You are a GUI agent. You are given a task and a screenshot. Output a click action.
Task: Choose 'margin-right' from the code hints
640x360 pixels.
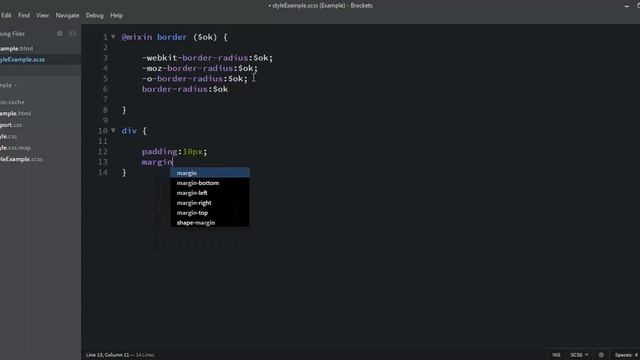(210, 203)
